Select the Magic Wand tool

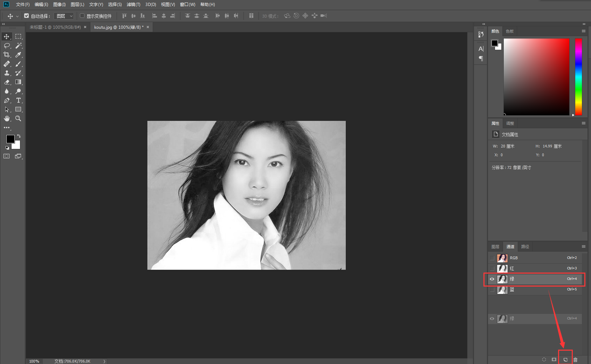pos(19,46)
